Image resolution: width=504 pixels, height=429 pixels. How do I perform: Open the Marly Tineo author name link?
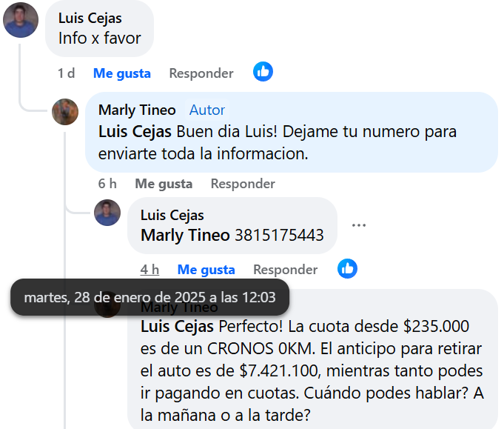pyautogui.click(x=137, y=110)
